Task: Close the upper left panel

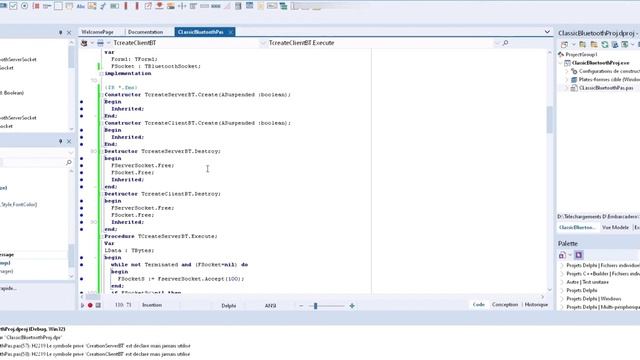Action: (x=69, y=32)
